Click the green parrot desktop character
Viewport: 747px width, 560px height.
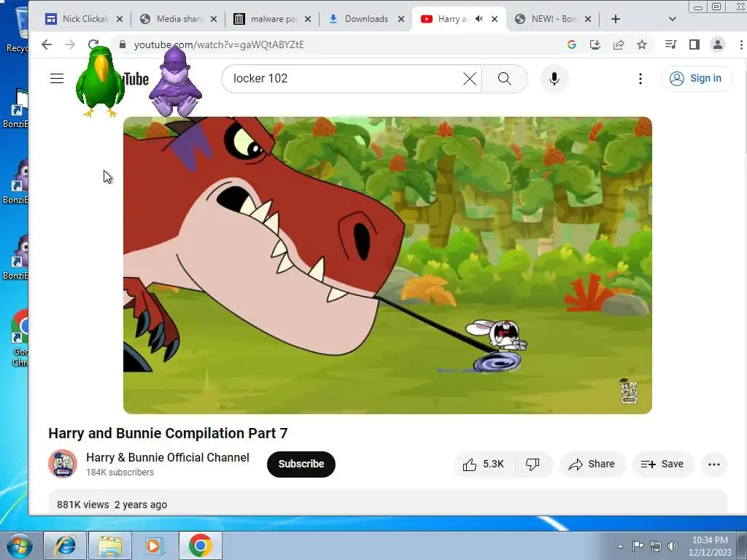coord(100,81)
